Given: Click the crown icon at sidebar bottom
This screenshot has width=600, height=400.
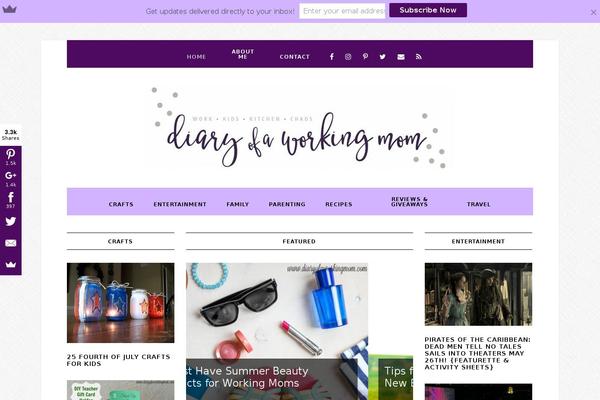Looking at the screenshot, I should (x=11, y=264).
